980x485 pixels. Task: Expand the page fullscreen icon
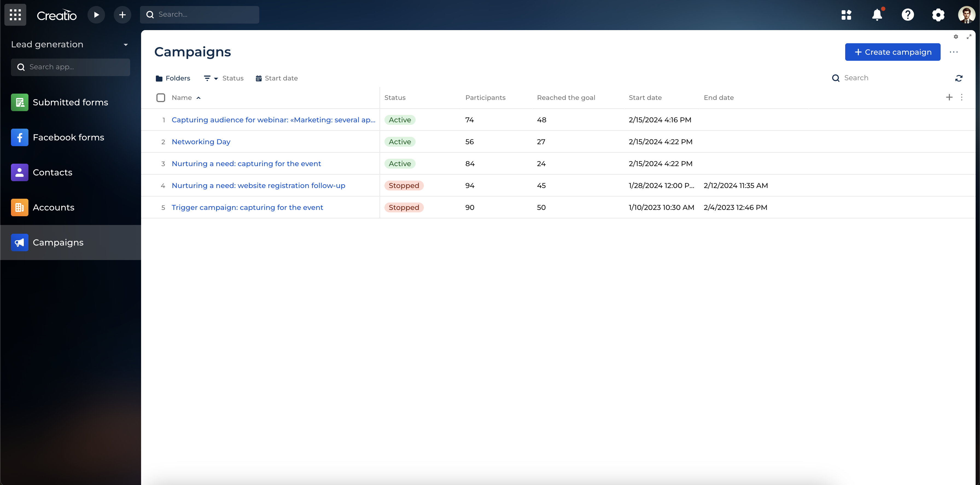coord(969,37)
